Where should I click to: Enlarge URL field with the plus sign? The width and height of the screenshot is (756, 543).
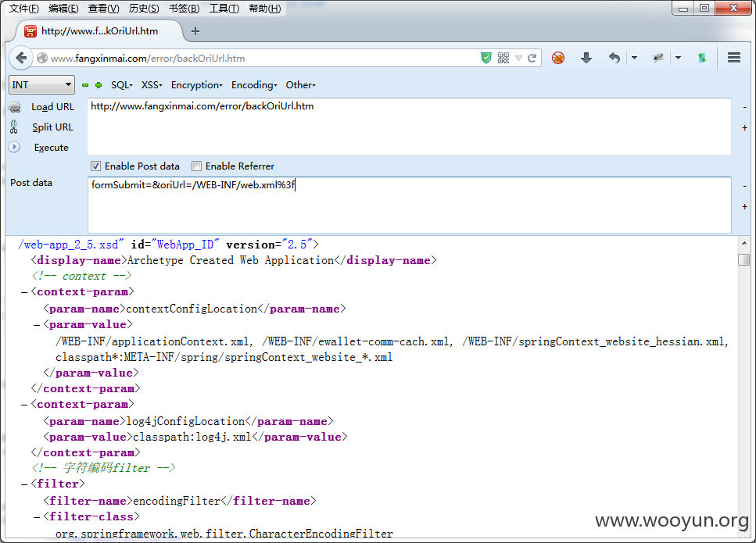pyautogui.click(x=744, y=127)
